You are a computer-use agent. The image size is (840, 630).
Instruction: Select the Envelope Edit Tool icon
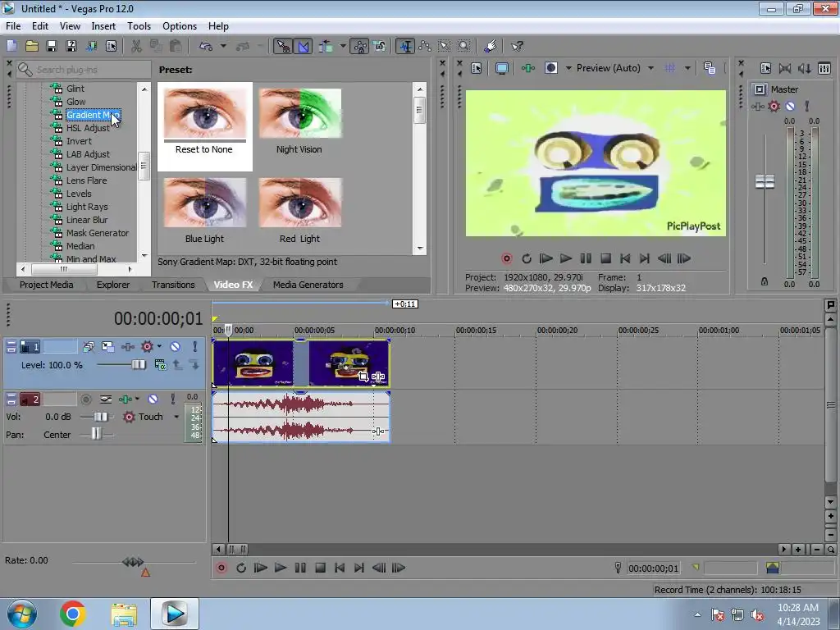(x=425, y=46)
